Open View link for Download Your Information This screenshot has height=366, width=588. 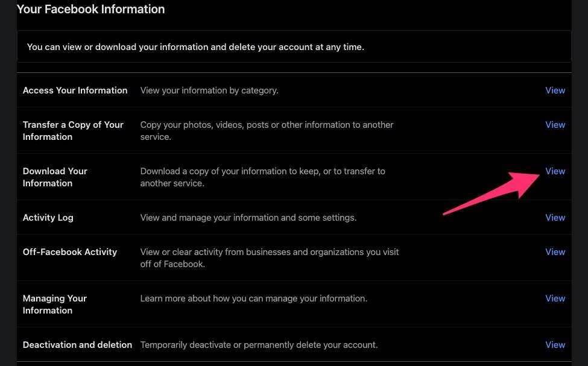coord(555,171)
